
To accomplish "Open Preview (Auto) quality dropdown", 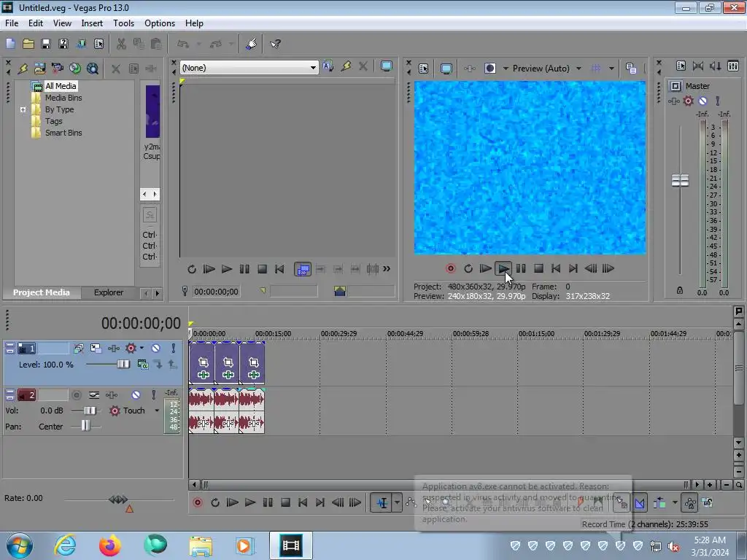I will coord(578,69).
